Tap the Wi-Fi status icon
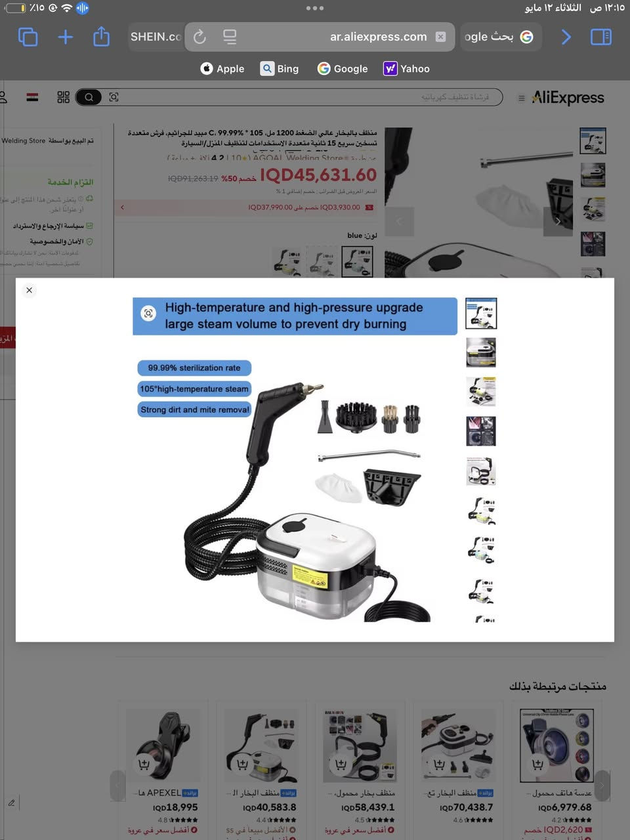 [66, 9]
